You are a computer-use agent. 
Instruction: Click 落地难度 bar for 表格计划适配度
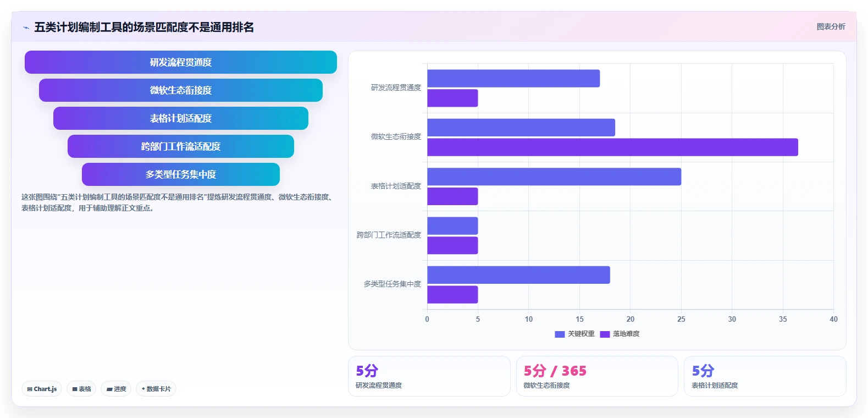[452, 196]
